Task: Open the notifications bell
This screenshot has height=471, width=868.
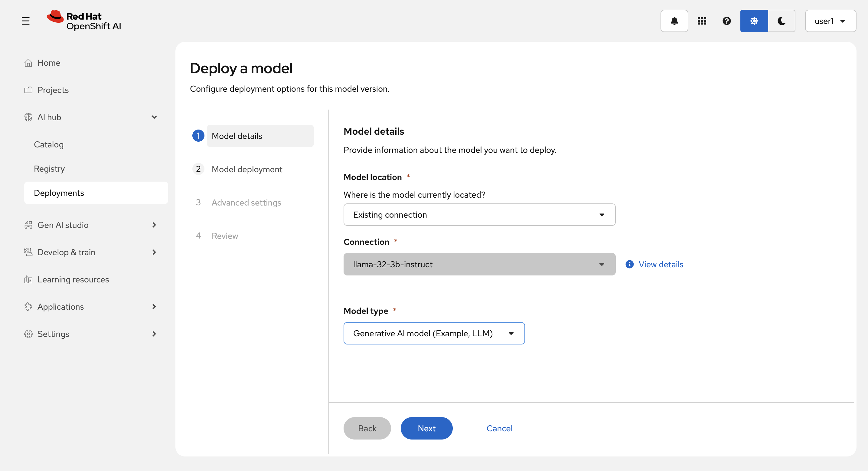Action: pyautogui.click(x=674, y=21)
